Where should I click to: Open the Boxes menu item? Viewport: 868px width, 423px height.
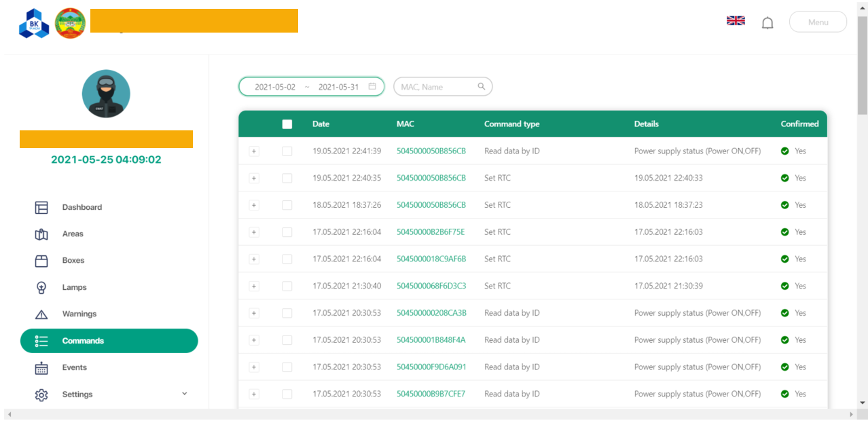73,261
